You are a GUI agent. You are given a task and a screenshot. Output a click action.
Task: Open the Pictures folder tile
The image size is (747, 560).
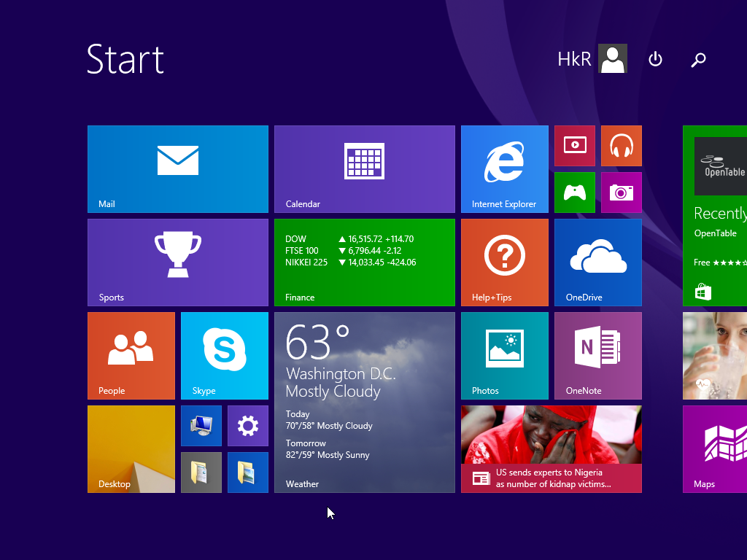(x=248, y=472)
